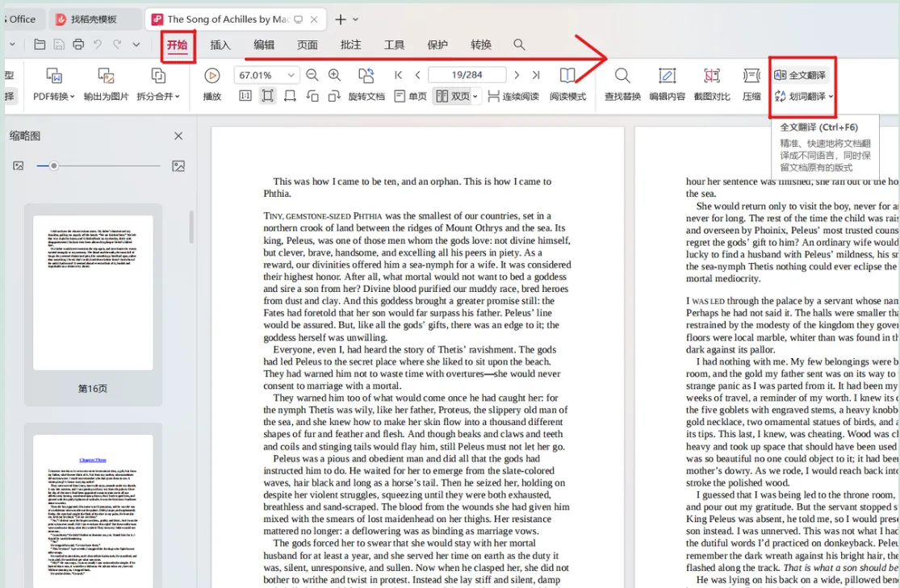Click the search magnifier in menu bar
Image resolution: width=900 pixels, height=588 pixels.
click(520, 44)
